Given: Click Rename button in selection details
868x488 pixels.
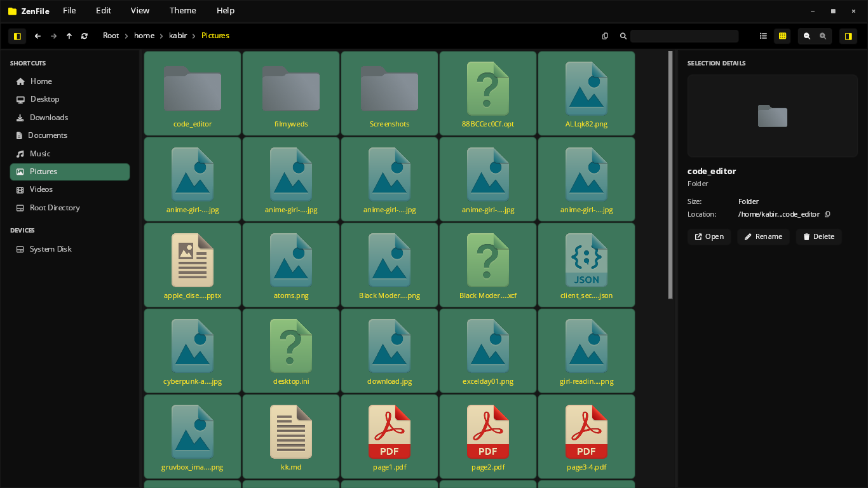Looking at the screenshot, I should coord(763,237).
